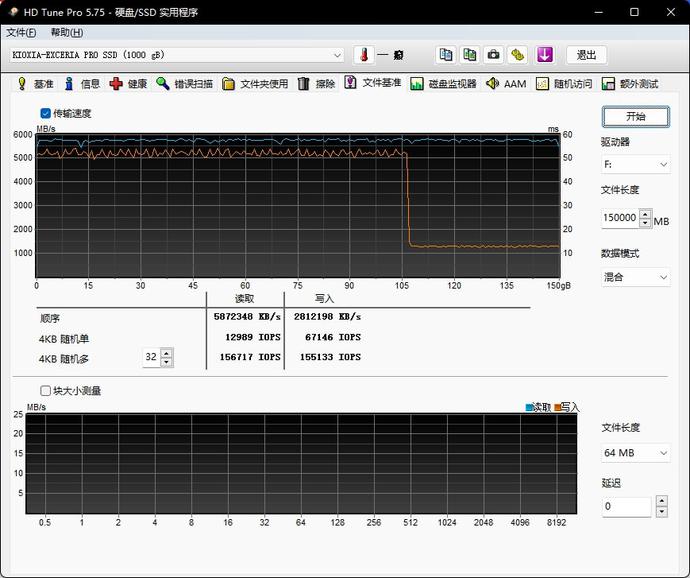Click the HD Tune Pro title bar icon

tap(12, 12)
